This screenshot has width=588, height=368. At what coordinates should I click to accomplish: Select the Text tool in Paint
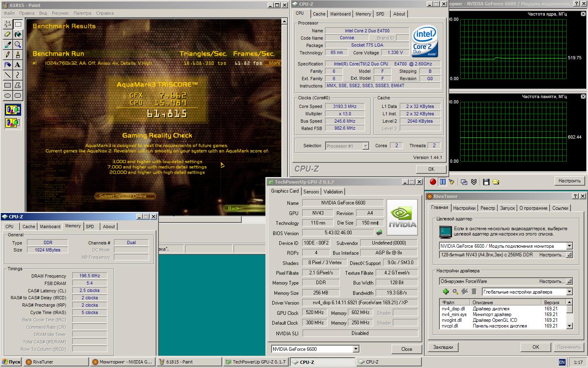18,65
